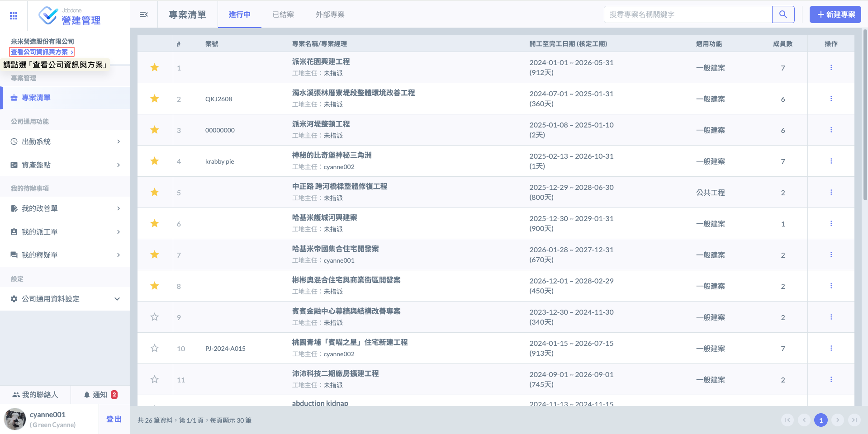Expand the 出勤系統 menu
The width and height of the screenshot is (868, 434).
65,142
